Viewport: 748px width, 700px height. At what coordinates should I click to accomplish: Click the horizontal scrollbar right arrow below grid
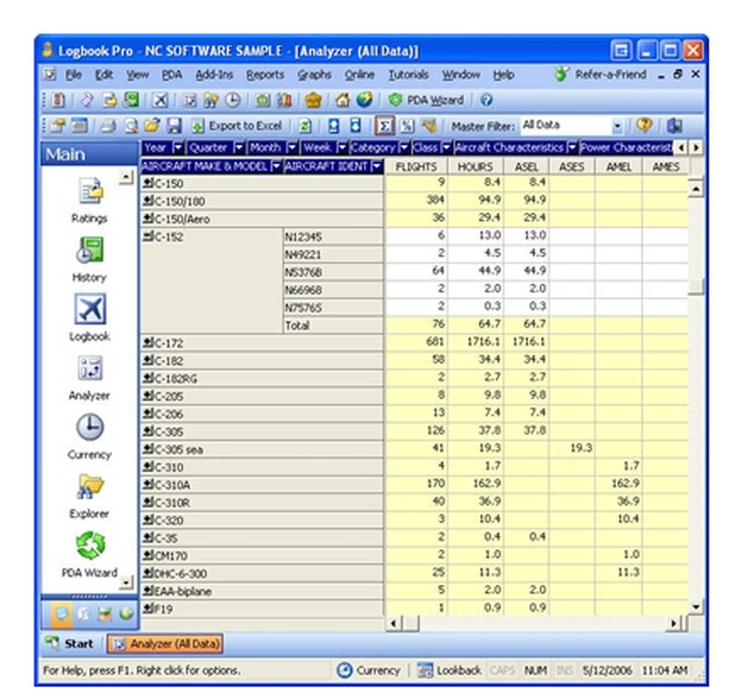672,623
